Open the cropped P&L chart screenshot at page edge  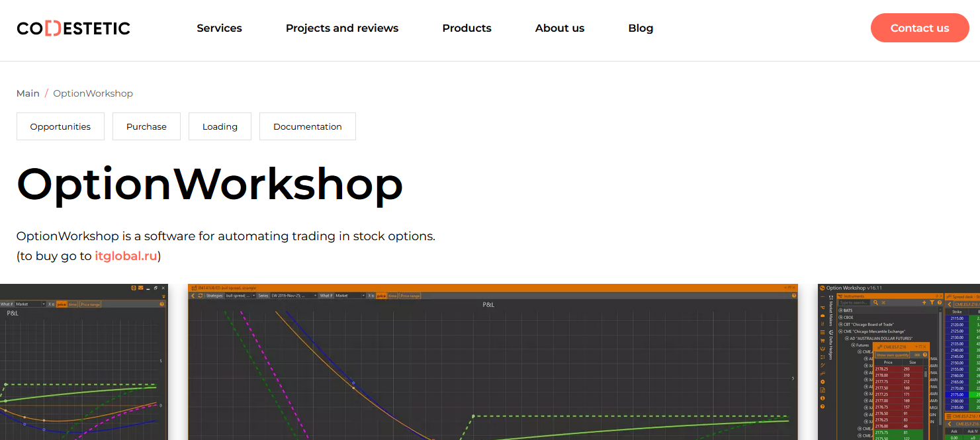point(84,362)
